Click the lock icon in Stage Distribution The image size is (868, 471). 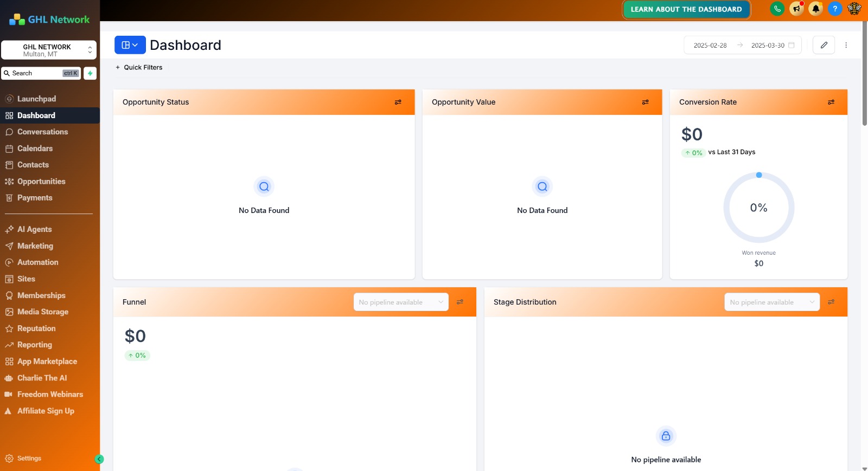click(x=666, y=436)
